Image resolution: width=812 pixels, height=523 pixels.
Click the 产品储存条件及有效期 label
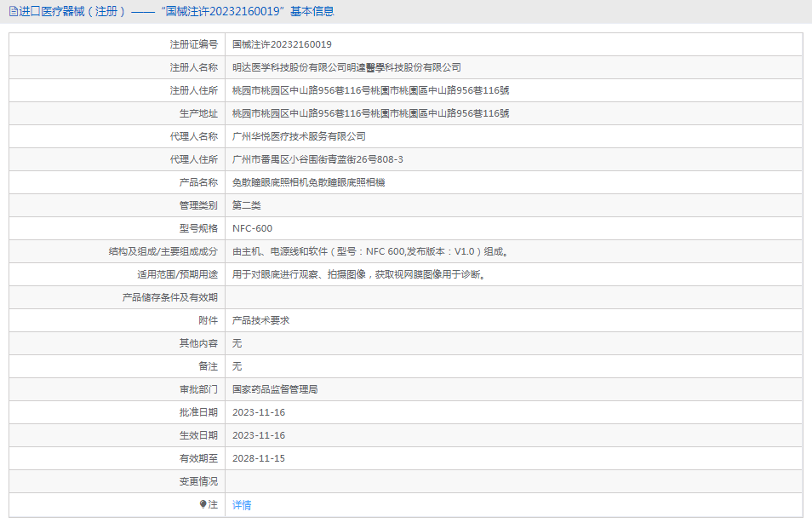[x=170, y=297]
